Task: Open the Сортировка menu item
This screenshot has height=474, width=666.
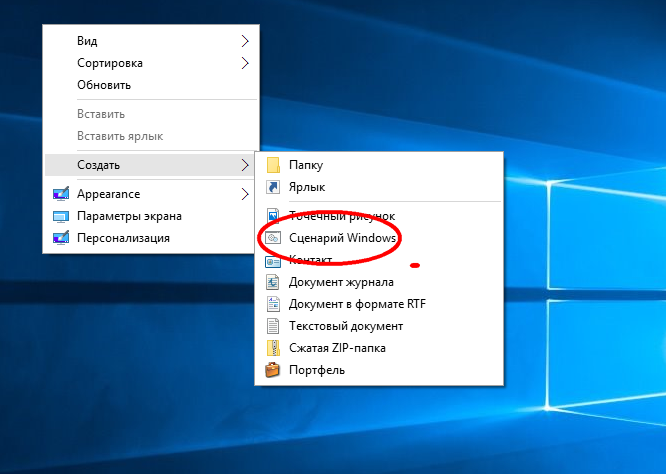Action: 151,63
